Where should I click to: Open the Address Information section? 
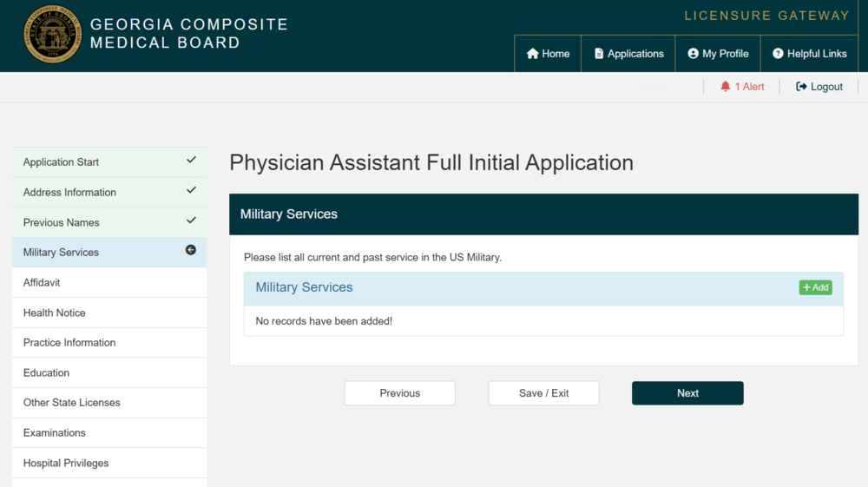tap(69, 193)
